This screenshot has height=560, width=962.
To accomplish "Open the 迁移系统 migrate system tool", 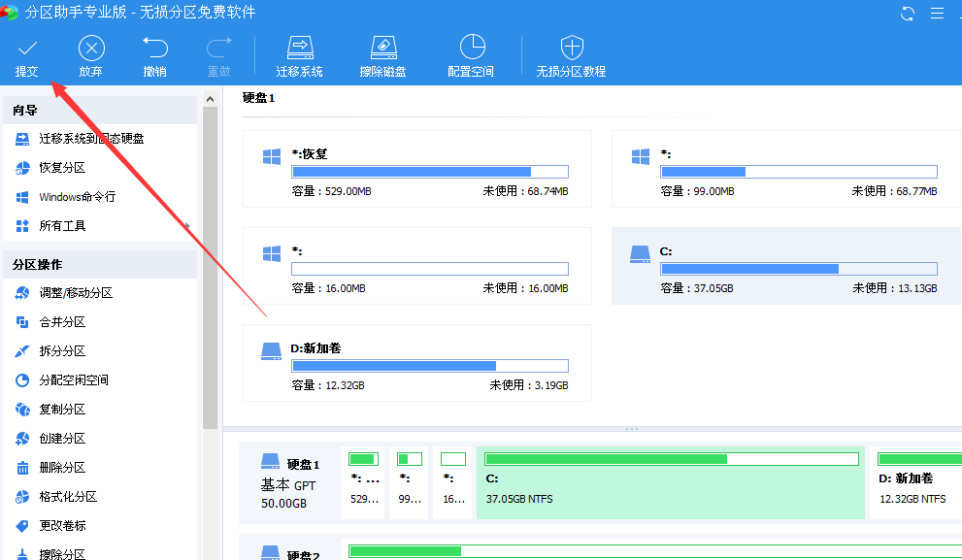I will tap(299, 56).
